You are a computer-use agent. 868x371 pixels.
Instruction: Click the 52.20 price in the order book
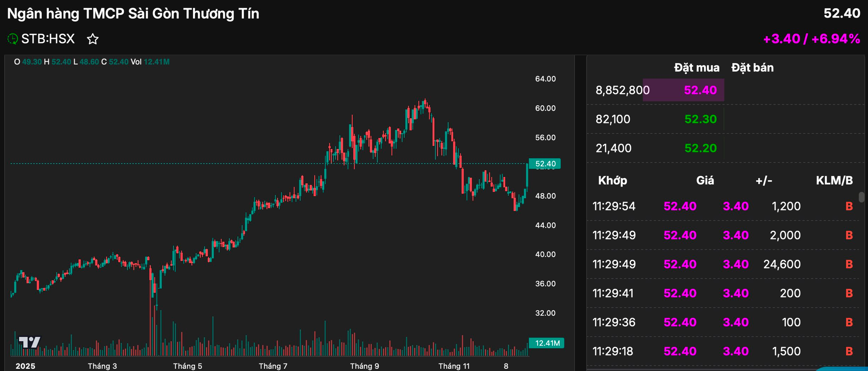tap(700, 148)
